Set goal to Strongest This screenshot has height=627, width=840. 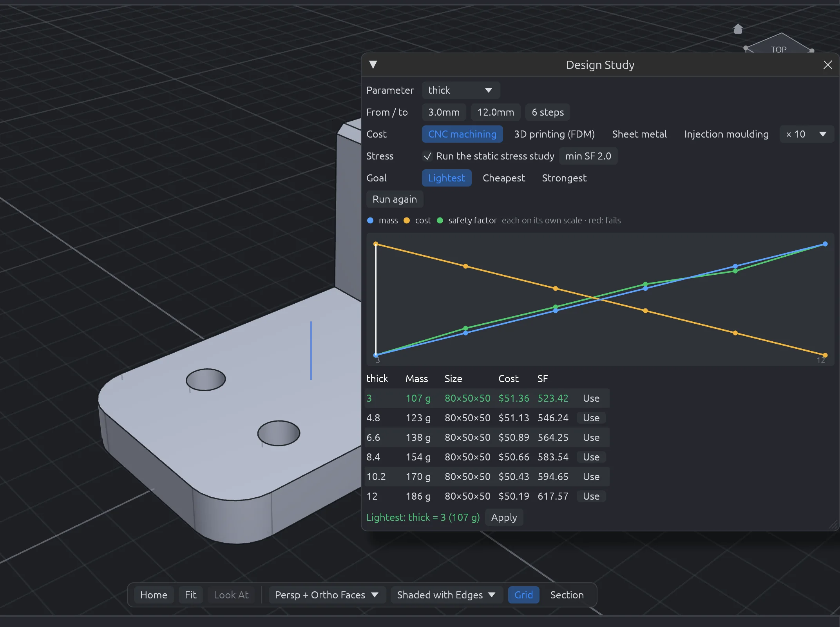564,178
